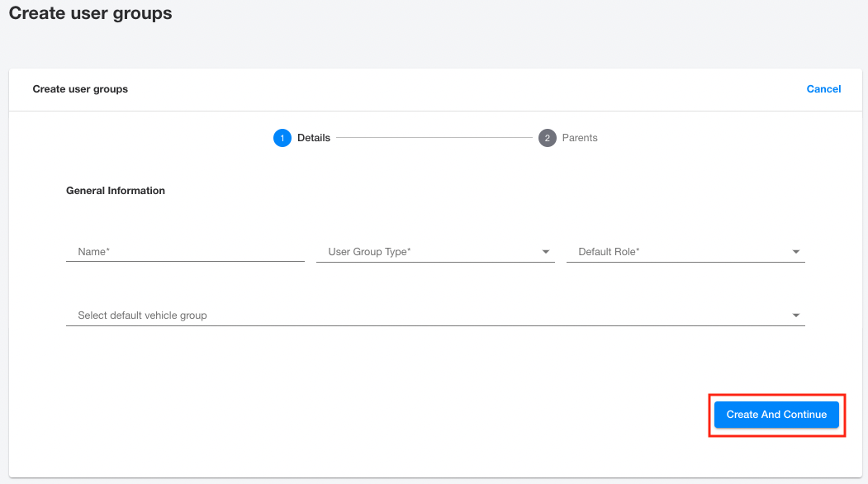
Task: Click the Name* placeholder label
Action: (x=93, y=252)
